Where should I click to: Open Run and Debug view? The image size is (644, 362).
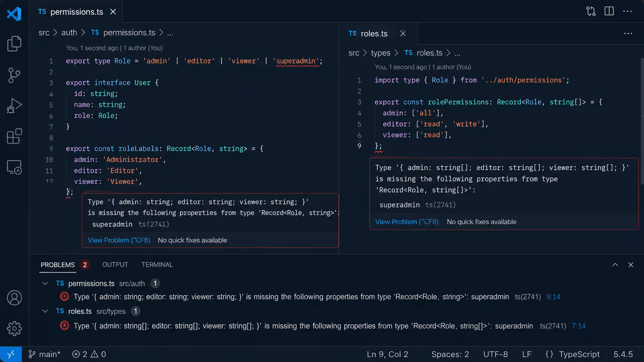(14, 106)
